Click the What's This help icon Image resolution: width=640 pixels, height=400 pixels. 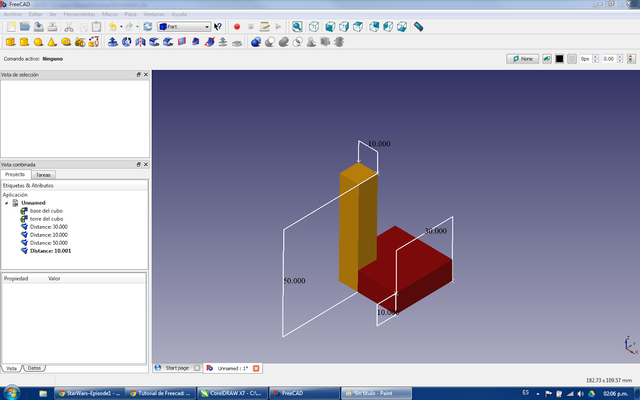pyautogui.click(x=218, y=27)
